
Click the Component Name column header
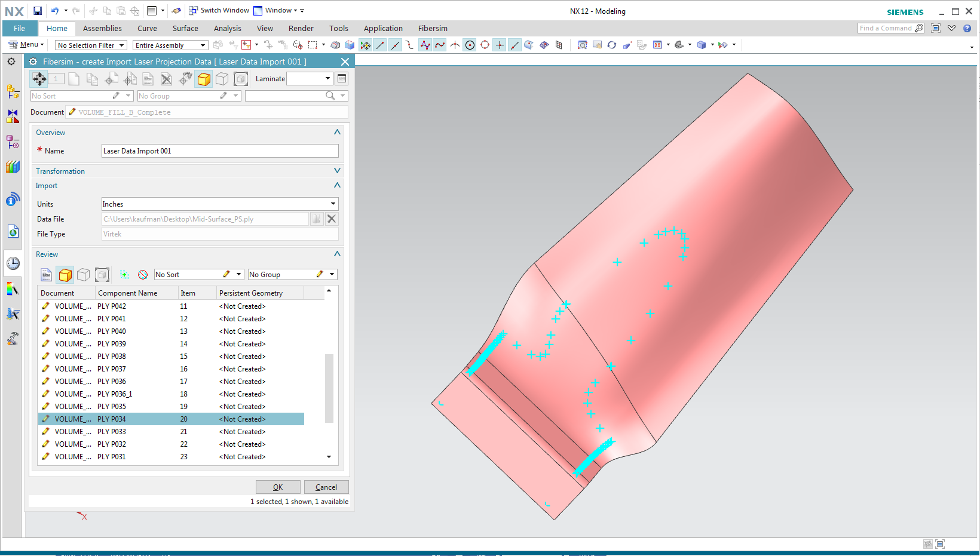(137, 293)
